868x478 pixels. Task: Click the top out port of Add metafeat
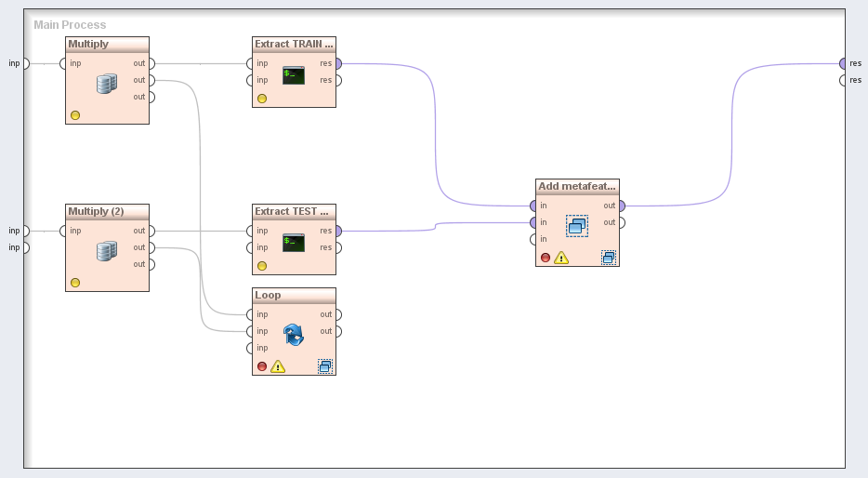click(621, 206)
